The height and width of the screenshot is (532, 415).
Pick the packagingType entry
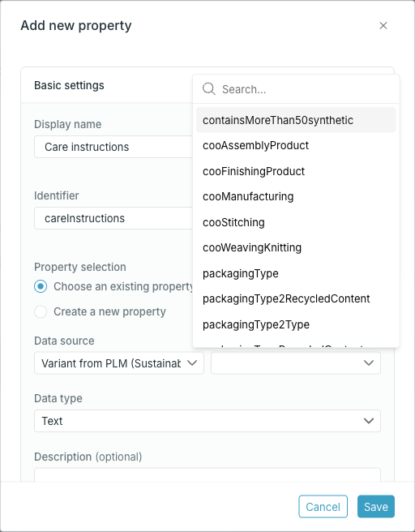[x=296, y=273]
